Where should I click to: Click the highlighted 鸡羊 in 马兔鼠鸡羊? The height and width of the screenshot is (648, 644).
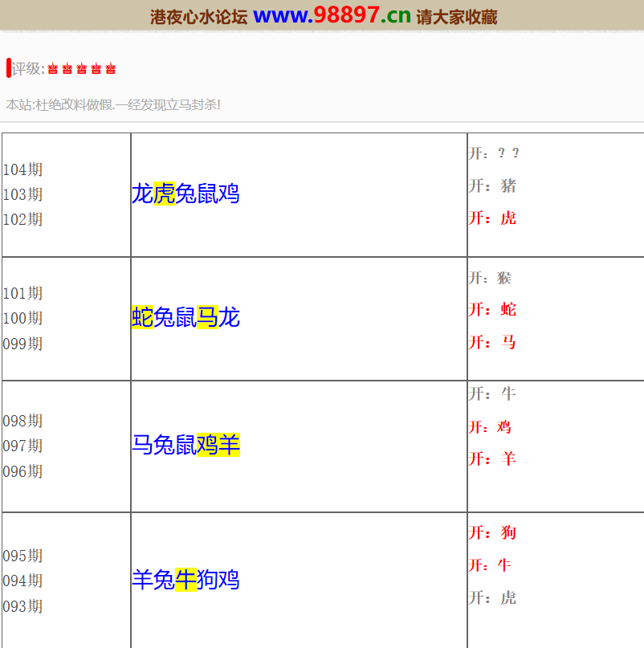tap(218, 444)
